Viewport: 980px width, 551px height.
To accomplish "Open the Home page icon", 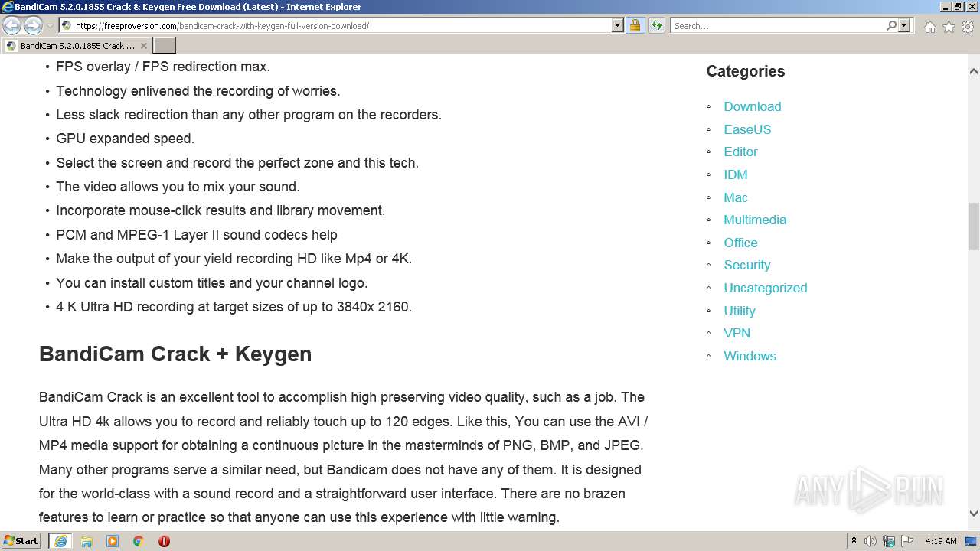I will [929, 27].
